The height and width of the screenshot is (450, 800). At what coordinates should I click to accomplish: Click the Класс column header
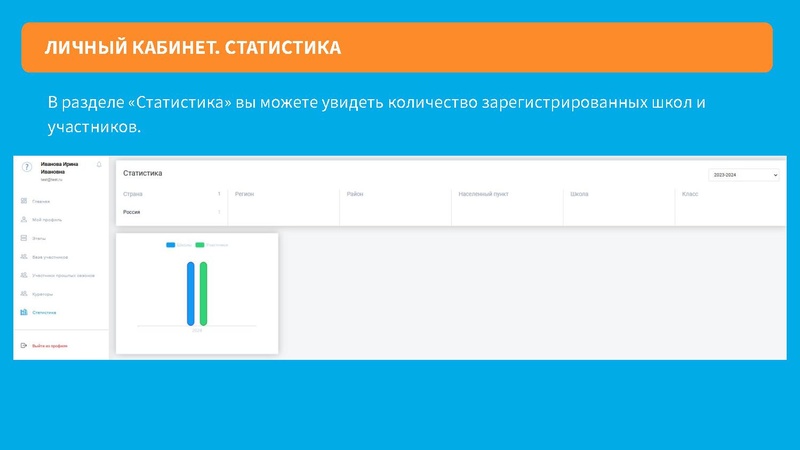point(690,194)
